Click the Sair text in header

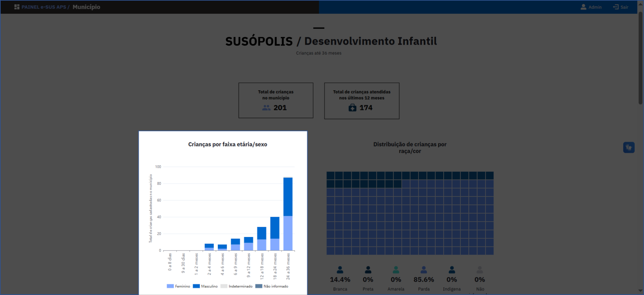(x=624, y=7)
